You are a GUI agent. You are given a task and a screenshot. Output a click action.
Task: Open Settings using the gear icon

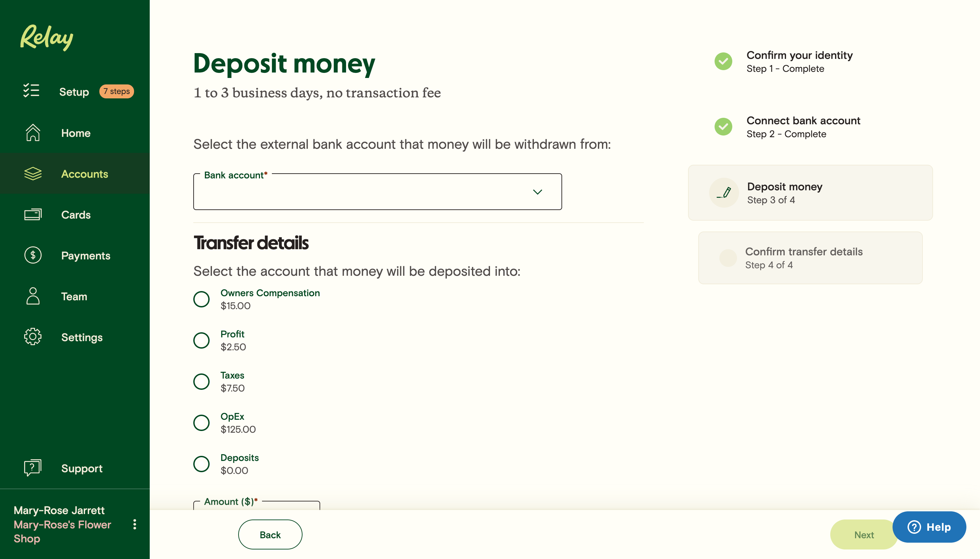point(32,337)
